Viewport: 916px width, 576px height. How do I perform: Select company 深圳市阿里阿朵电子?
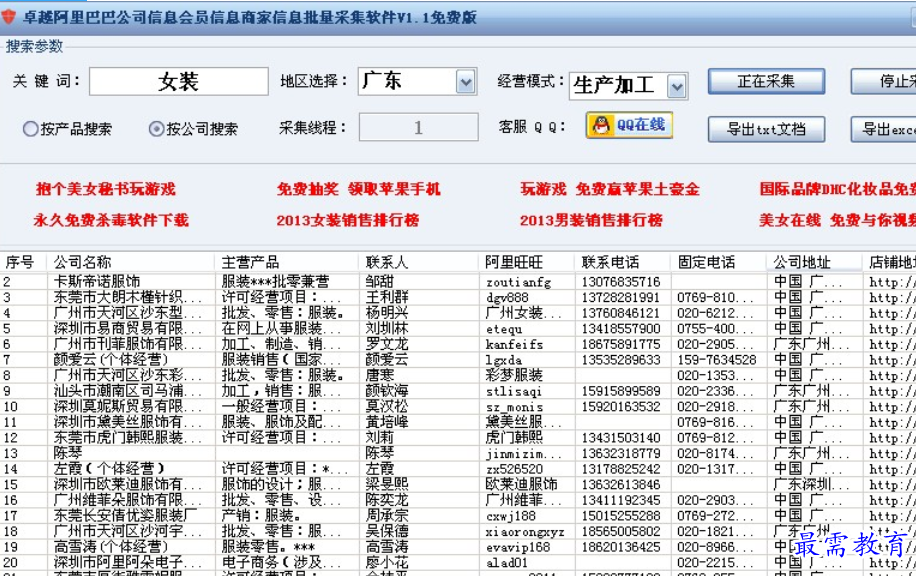[127, 562]
